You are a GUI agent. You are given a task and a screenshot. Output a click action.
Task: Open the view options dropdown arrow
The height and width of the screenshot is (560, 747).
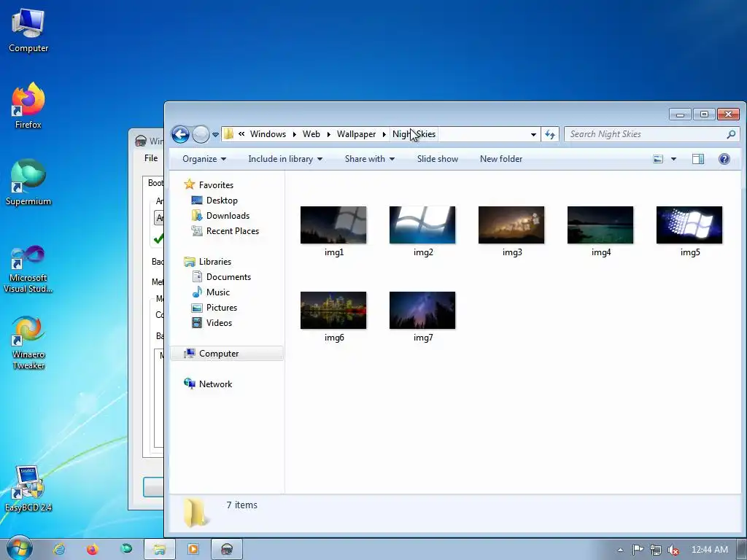coord(673,159)
